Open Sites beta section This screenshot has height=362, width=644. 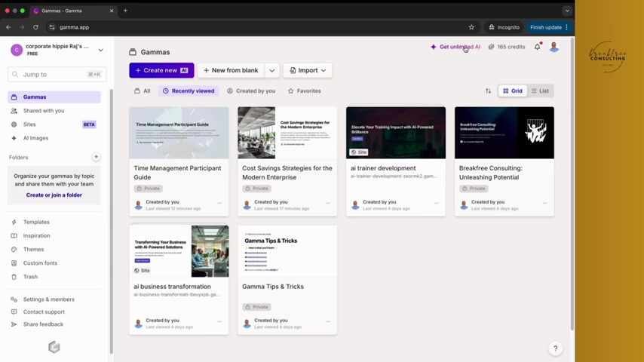54,124
